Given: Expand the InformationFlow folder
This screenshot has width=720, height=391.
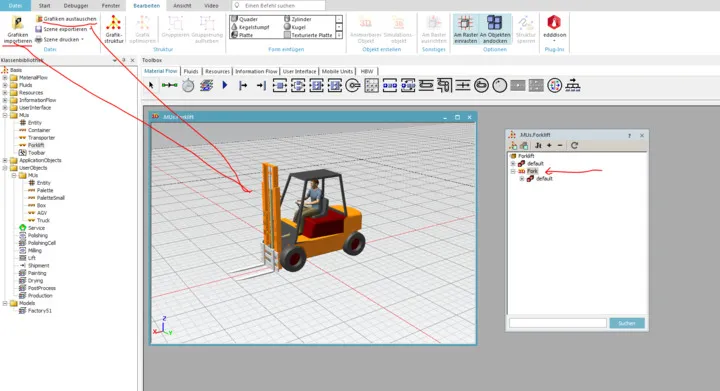Looking at the screenshot, I should [x=5, y=100].
